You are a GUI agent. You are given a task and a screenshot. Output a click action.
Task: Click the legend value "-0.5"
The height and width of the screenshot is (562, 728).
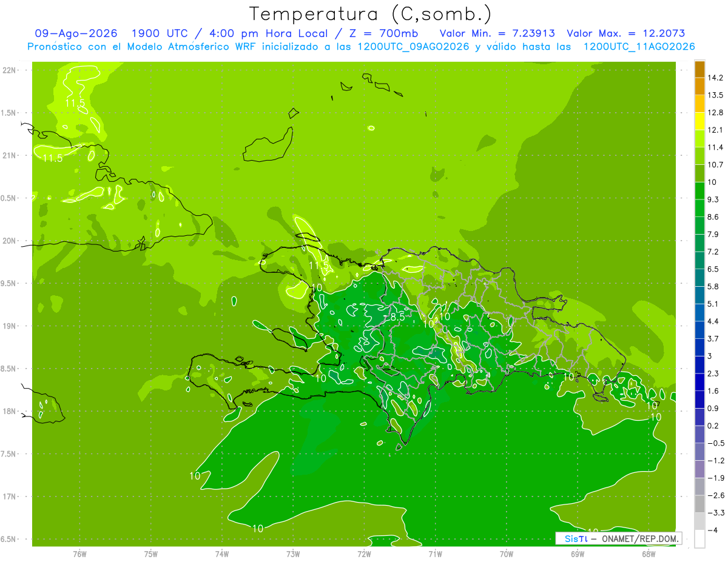point(717,443)
